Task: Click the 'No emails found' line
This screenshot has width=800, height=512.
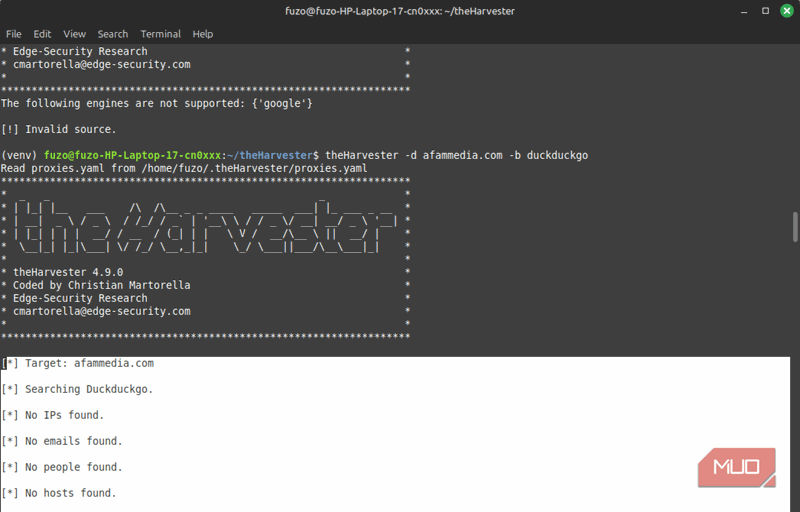Action: click(62, 442)
